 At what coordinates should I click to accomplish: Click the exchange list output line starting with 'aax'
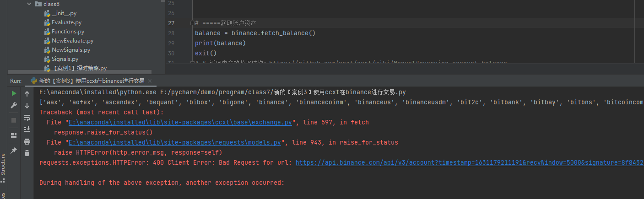[341, 102]
